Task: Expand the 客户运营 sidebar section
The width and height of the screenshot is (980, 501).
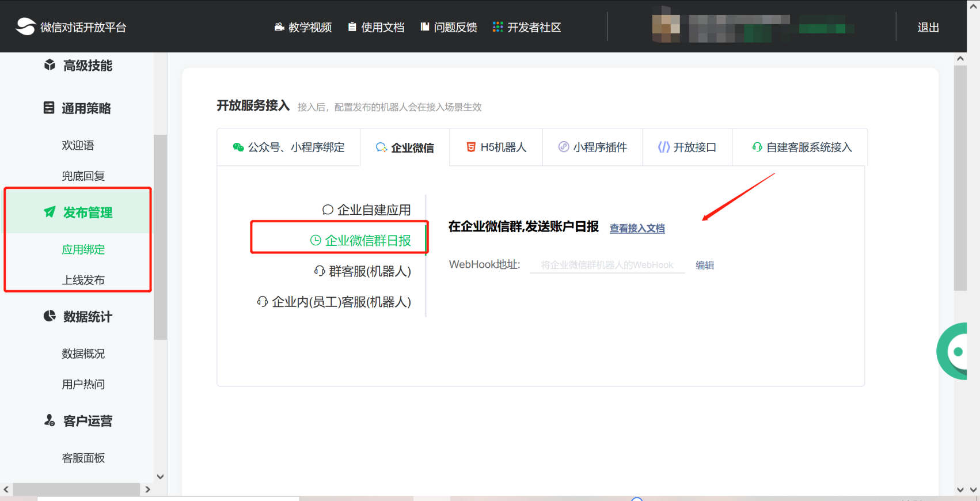Action: (78, 421)
